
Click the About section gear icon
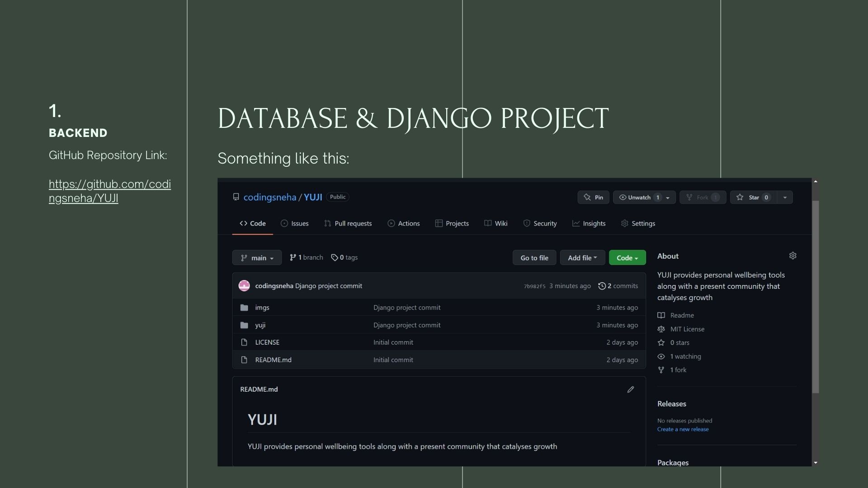point(793,256)
